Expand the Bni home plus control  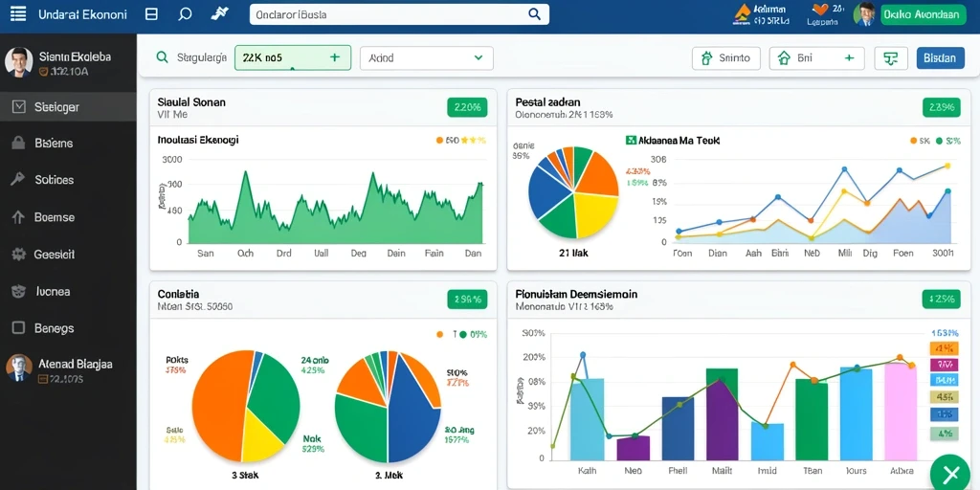click(849, 58)
